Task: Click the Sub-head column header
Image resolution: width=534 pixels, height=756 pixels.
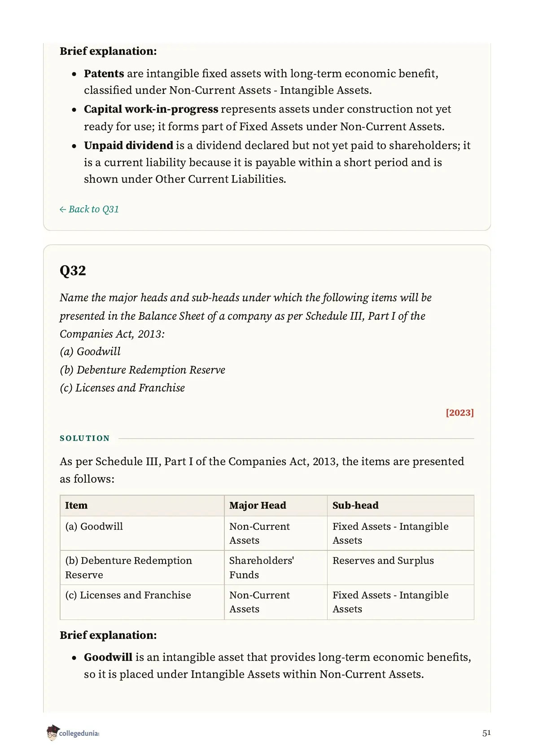Action: coord(400,505)
